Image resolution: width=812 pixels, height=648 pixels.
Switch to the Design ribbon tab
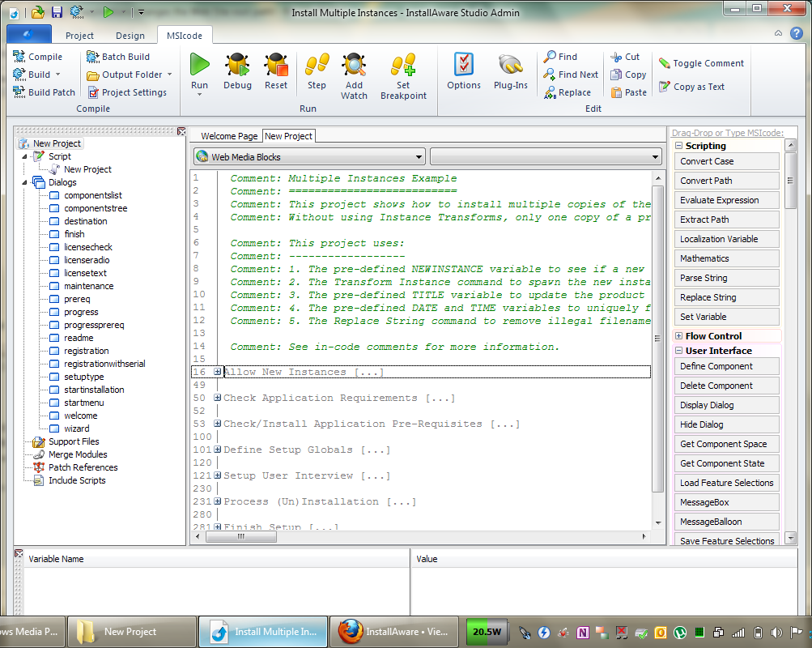click(x=130, y=35)
